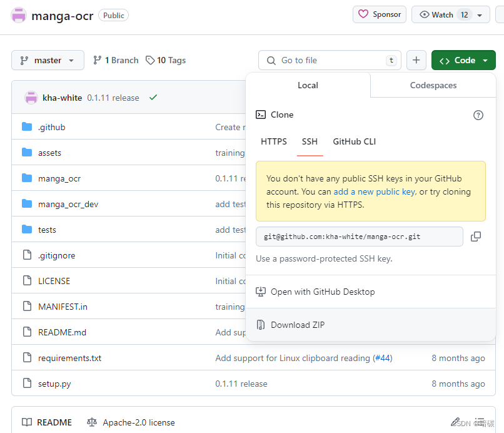Open the master branch dropdown

point(48,60)
